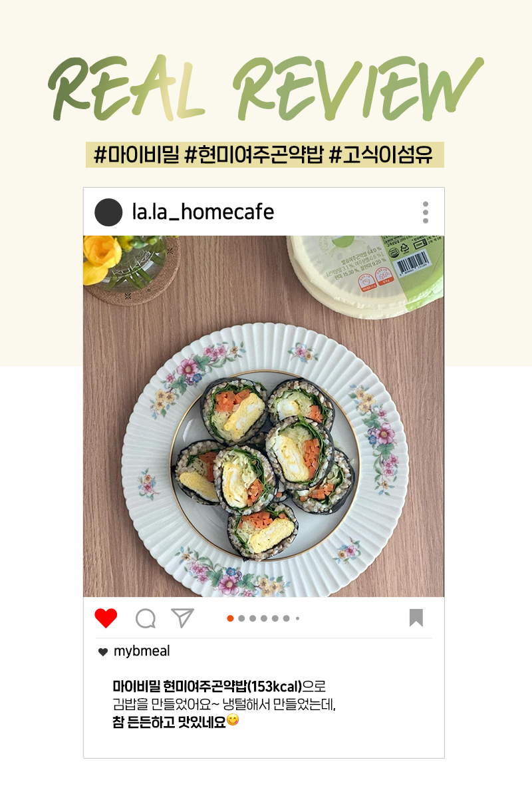
Task: Open the #현미여주곤약밥 hashtag
Action: click(x=254, y=154)
